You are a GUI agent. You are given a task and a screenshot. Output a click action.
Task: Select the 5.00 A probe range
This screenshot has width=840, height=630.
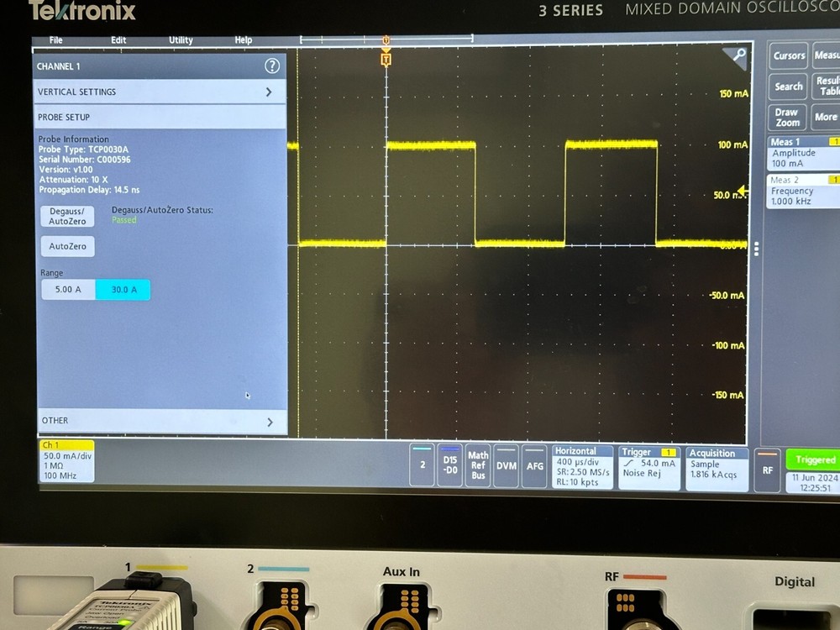click(68, 288)
